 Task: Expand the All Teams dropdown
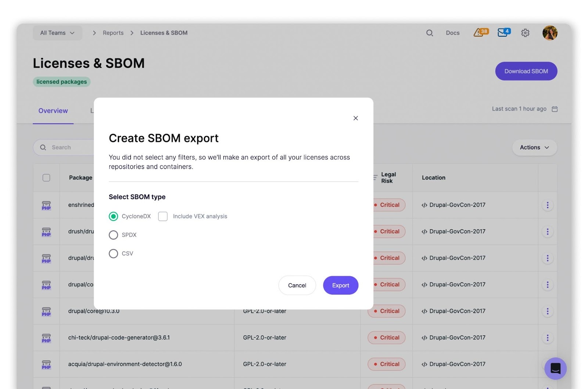tap(57, 33)
